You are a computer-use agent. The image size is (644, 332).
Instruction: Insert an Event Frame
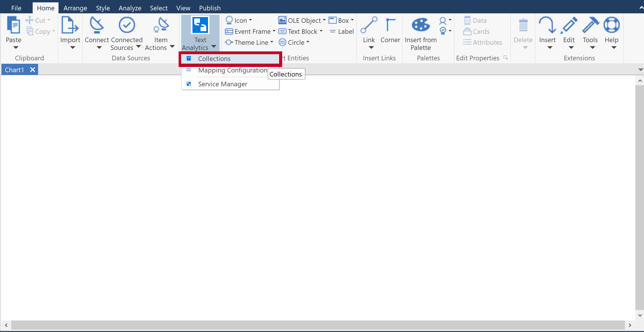[x=250, y=31]
